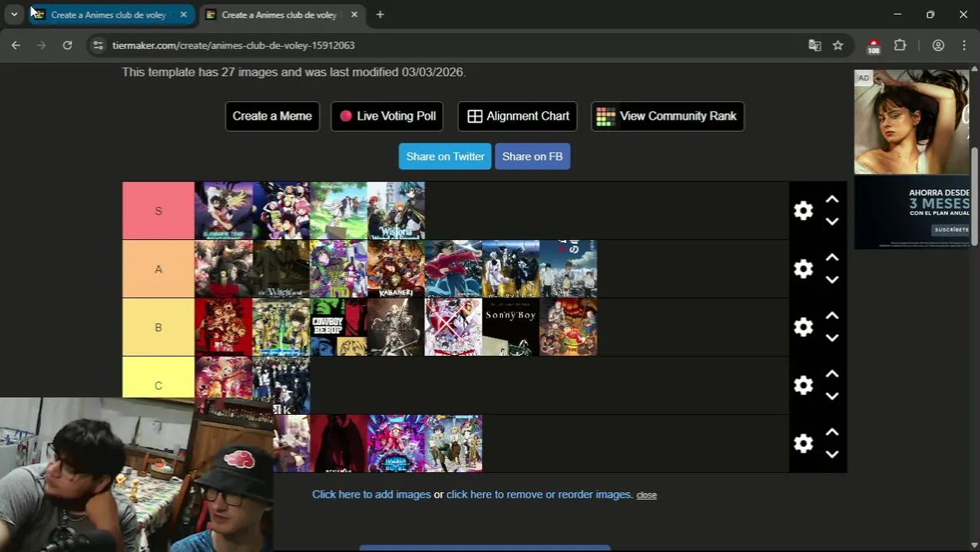980x552 pixels.
Task: Select Kabaneri thumbnail in A tier
Action: [396, 269]
